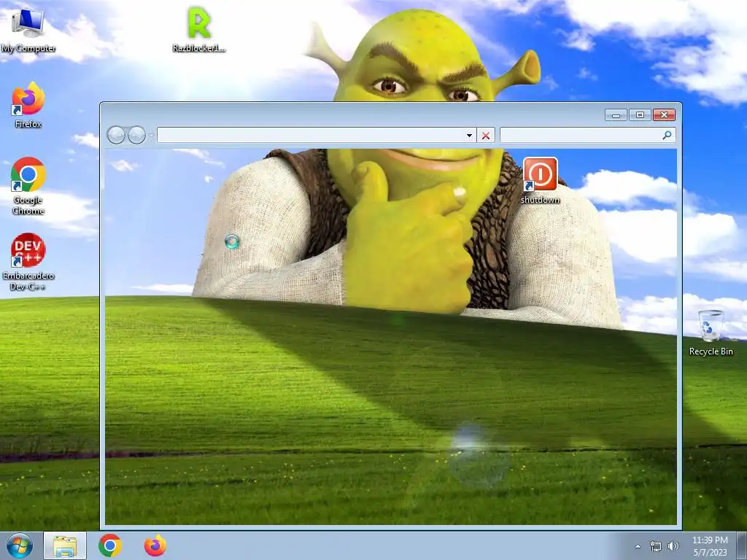Select the Google Chrome desktop shortcut
The height and width of the screenshot is (560, 747).
click(28, 186)
